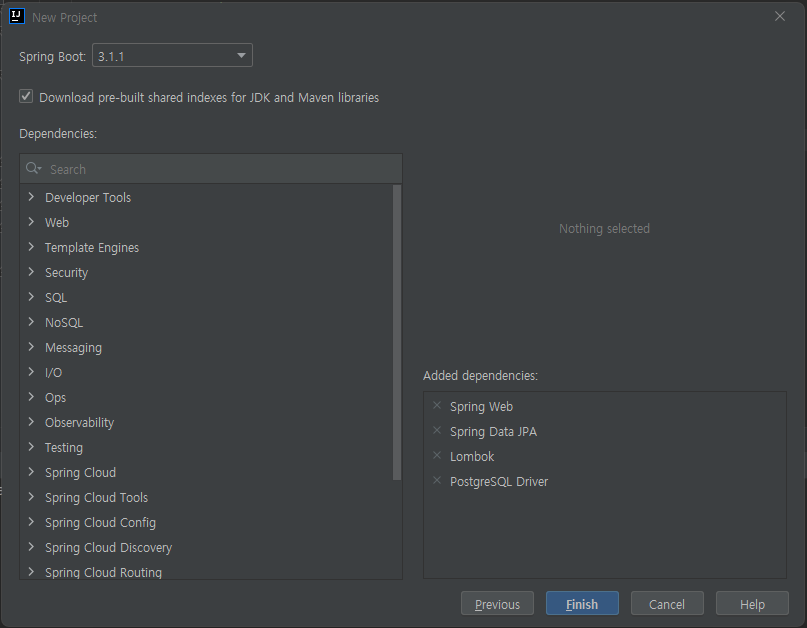This screenshot has width=807, height=628.
Task: Select the Security row
Action: click(206, 272)
